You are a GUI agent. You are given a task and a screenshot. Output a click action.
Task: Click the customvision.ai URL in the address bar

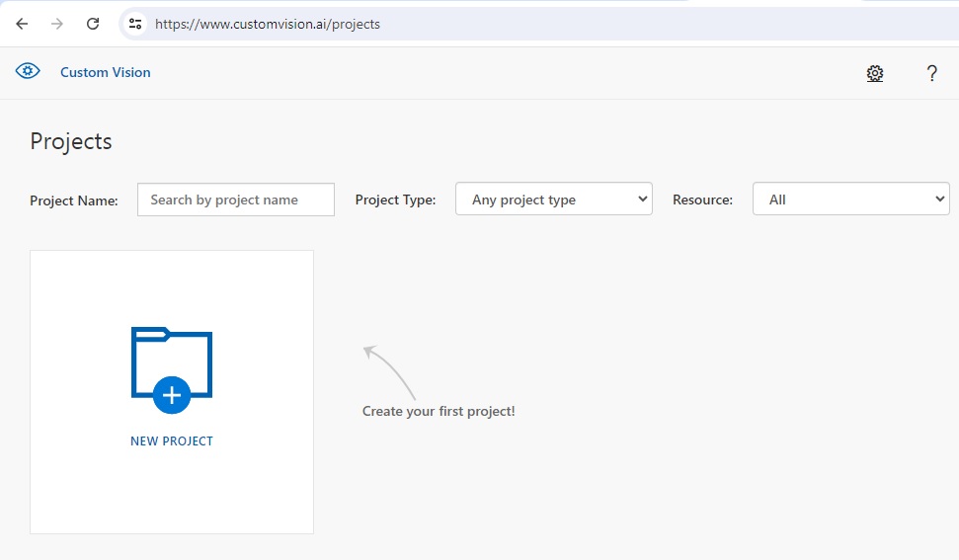pos(268,24)
